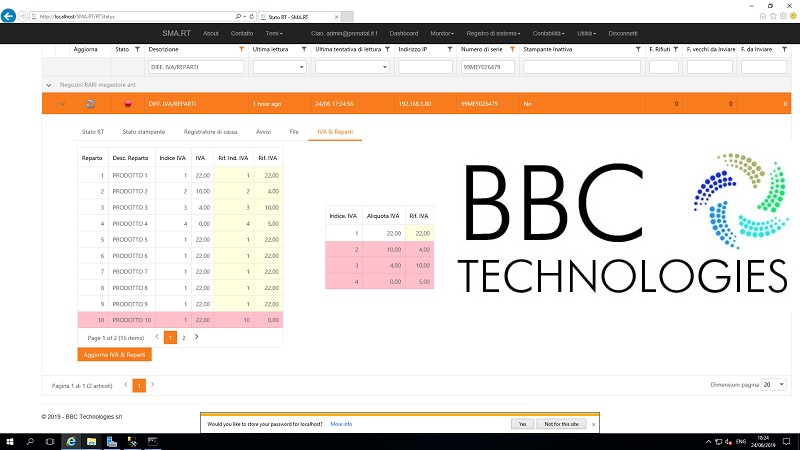This screenshot has height=450, width=800.
Task: Dismiss the password prompt with X
Action: (593, 424)
